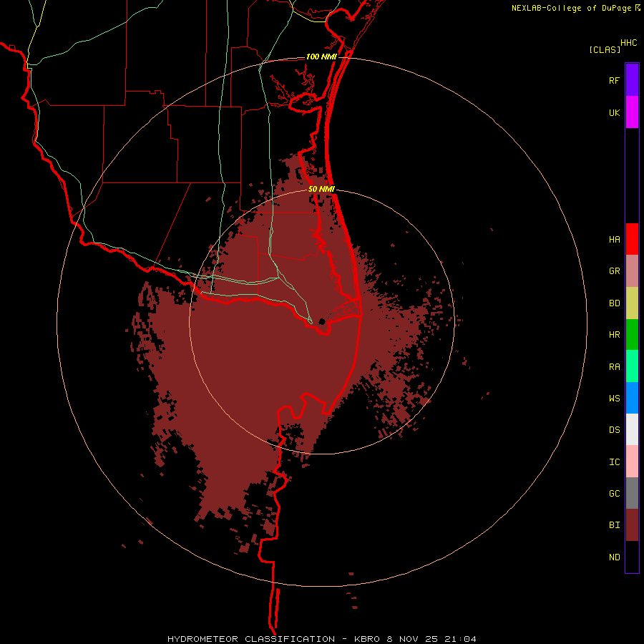The height and width of the screenshot is (644, 644).
Task: Click the BD yellow legend swatch
Action: [x=632, y=303]
